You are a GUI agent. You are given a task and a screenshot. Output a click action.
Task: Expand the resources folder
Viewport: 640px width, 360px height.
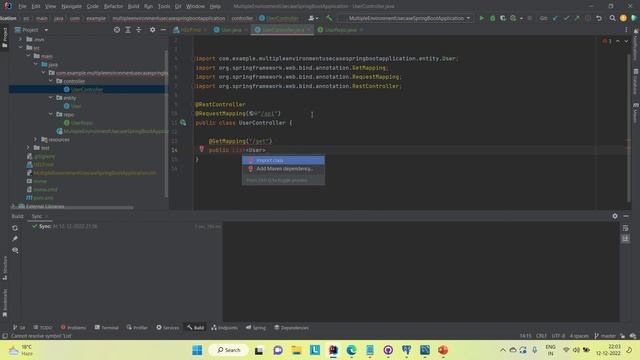36,139
